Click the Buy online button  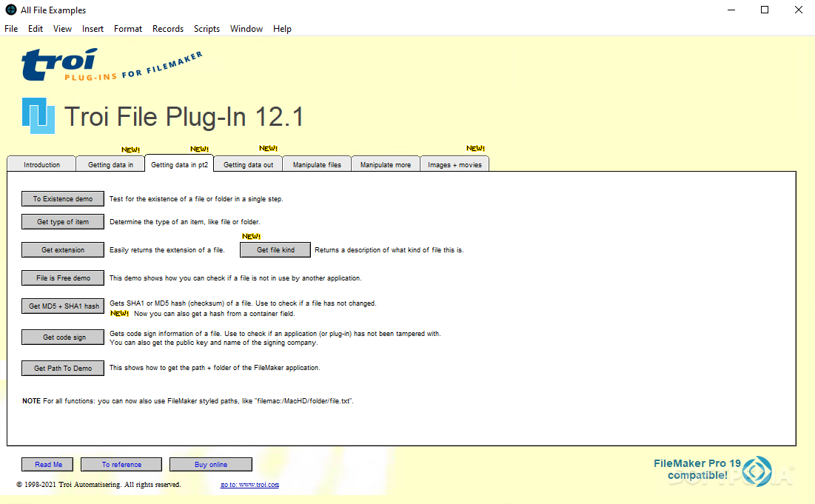point(210,464)
